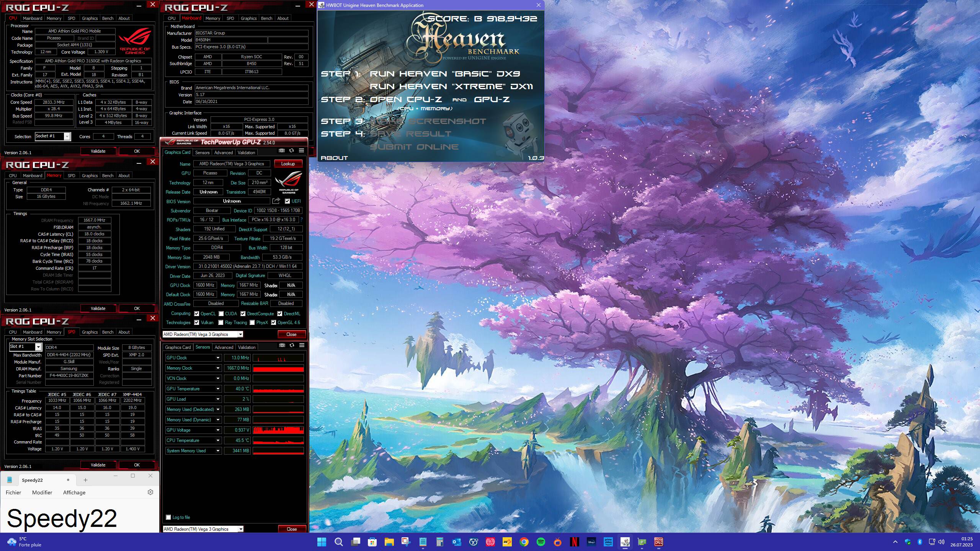Click Close in GPU-Z Sensors window
The image size is (980, 551).
(x=292, y=529)
